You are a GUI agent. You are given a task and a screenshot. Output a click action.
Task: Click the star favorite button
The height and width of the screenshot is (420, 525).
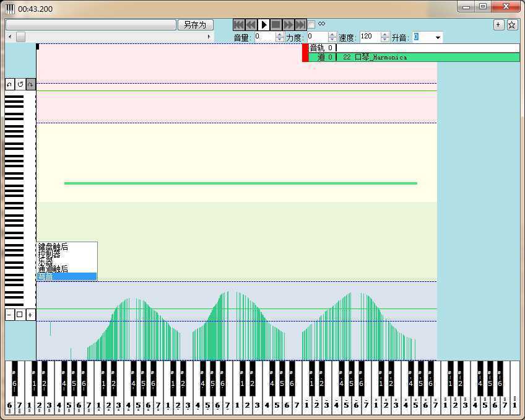coord(511,24)
